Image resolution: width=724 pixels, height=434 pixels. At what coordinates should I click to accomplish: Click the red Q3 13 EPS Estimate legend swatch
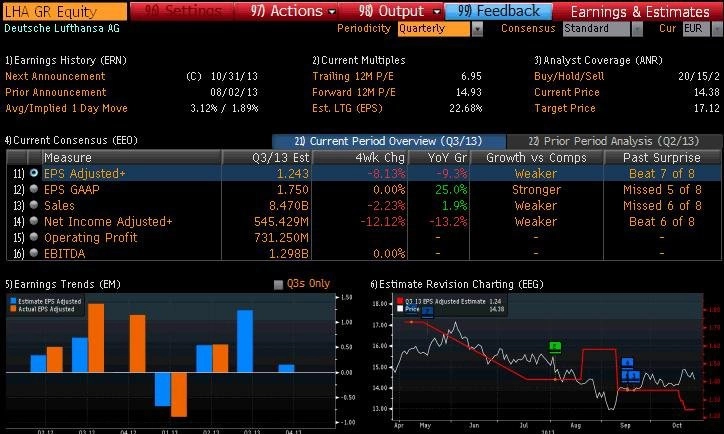click(x=400, y=301)
